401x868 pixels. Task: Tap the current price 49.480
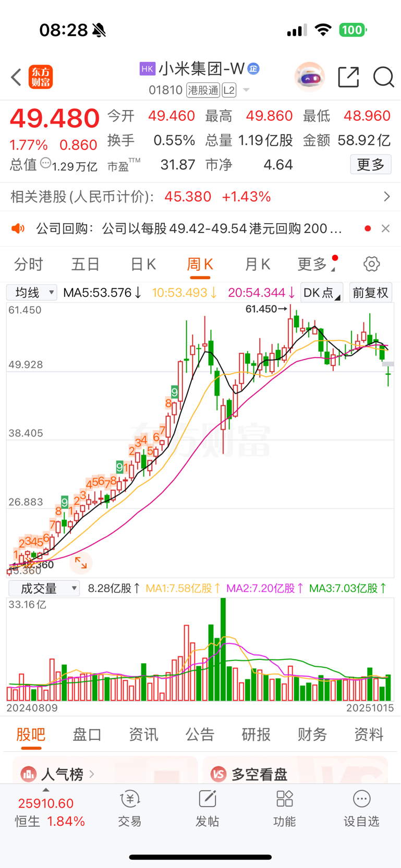pyautogui.click(x=54, y=118)
